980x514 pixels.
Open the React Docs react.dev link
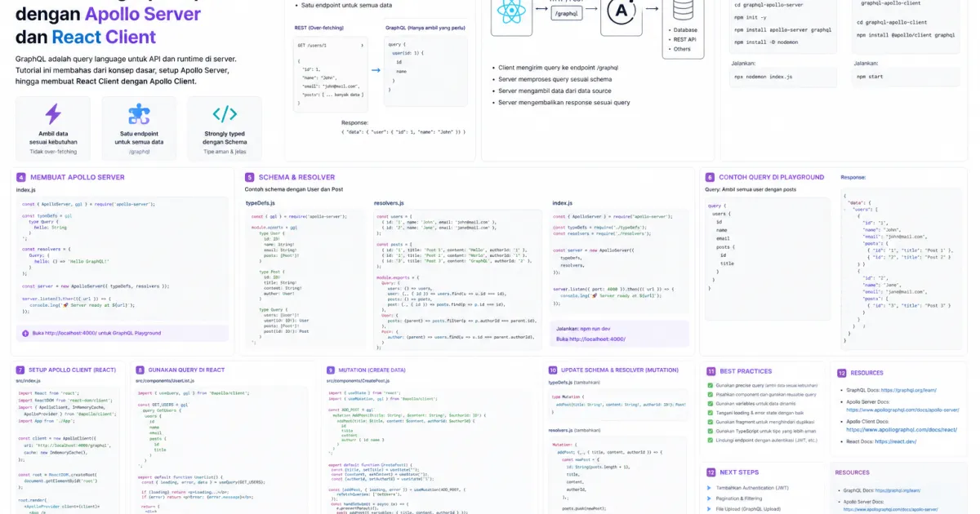click(x=896, y=441)
